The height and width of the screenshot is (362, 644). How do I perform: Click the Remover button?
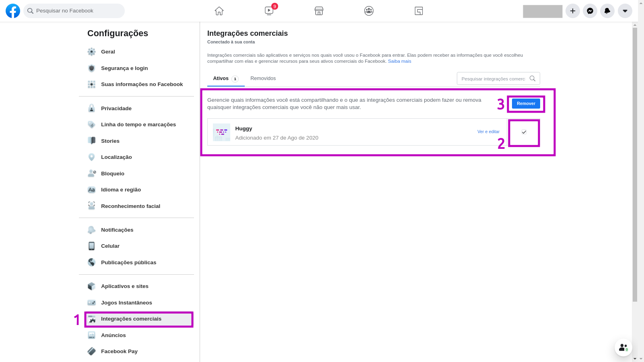click(526, 104)
